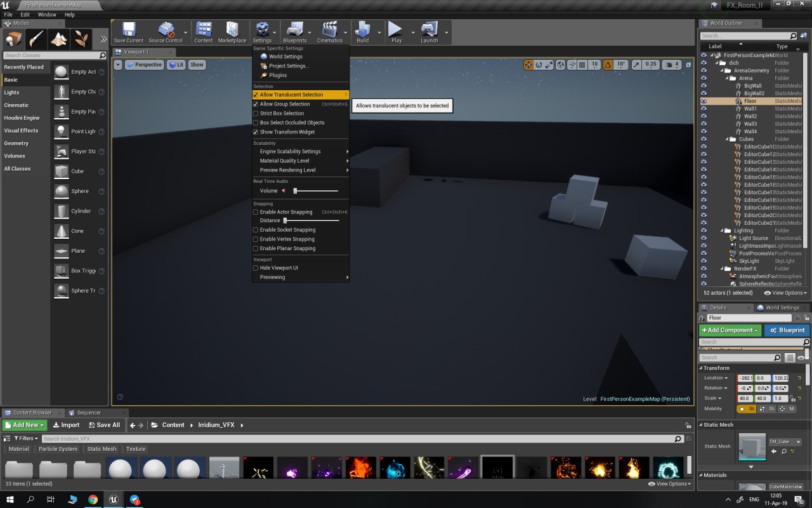Open the camera speed setting in viewport
The width and height of the screenshot is (812, 508).
672,65
